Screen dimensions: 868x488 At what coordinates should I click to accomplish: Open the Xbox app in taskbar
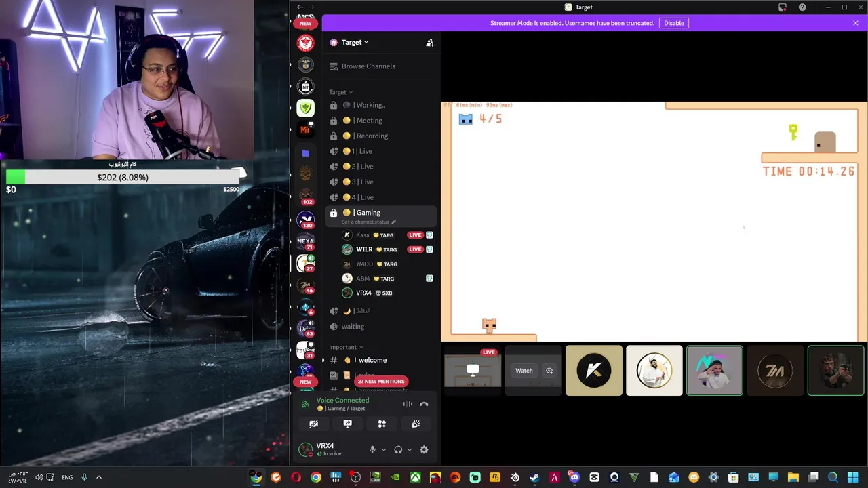(415, 477)
